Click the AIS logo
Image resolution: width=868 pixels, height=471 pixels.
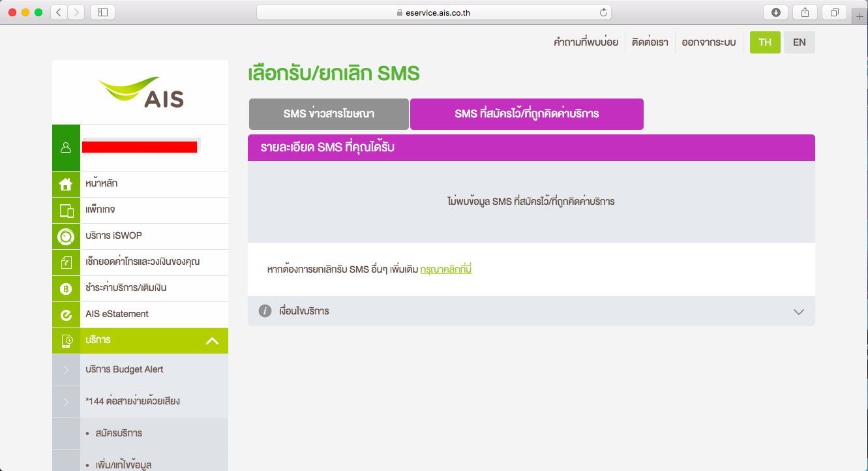point(140,92)
